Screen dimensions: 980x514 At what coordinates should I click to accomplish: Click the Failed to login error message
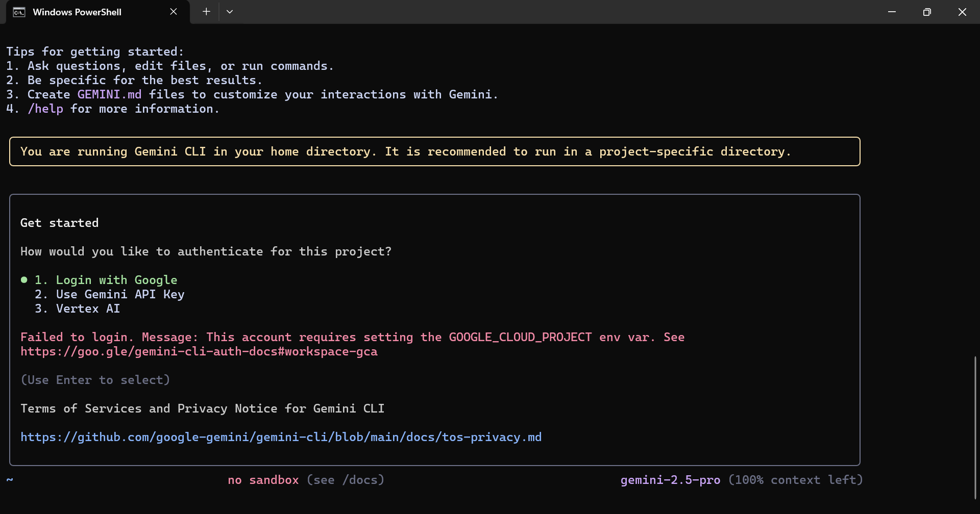tap(352, 344)
